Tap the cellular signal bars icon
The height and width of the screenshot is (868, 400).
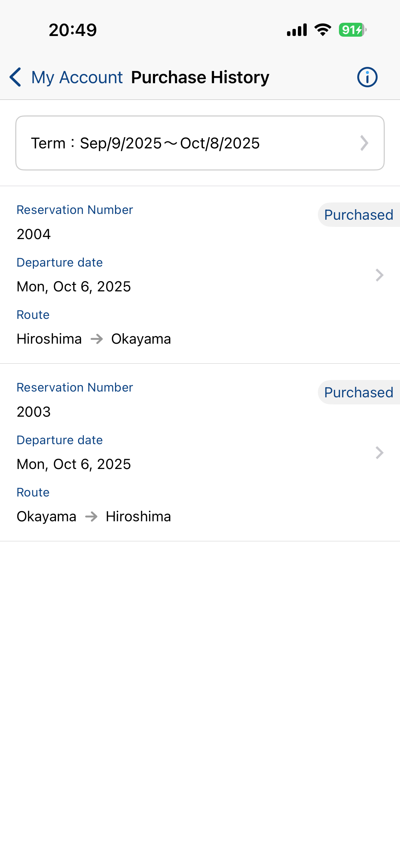click(297, 30)
